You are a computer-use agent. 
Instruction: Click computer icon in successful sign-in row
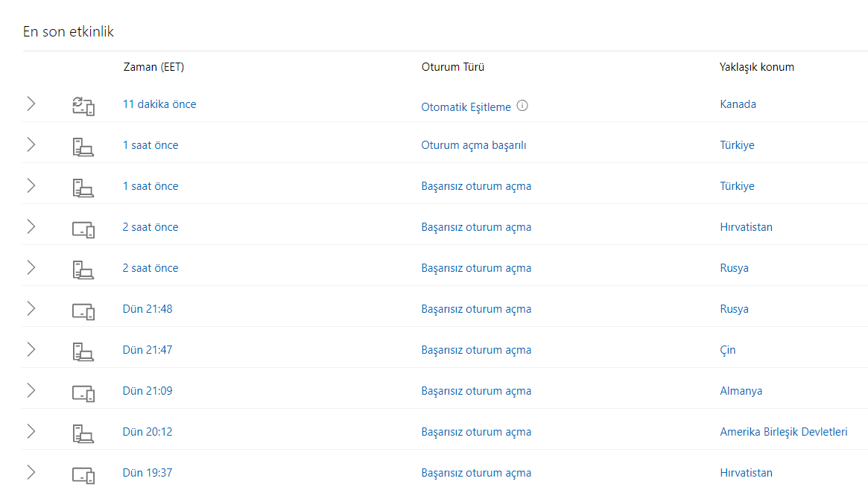[83, 146]
